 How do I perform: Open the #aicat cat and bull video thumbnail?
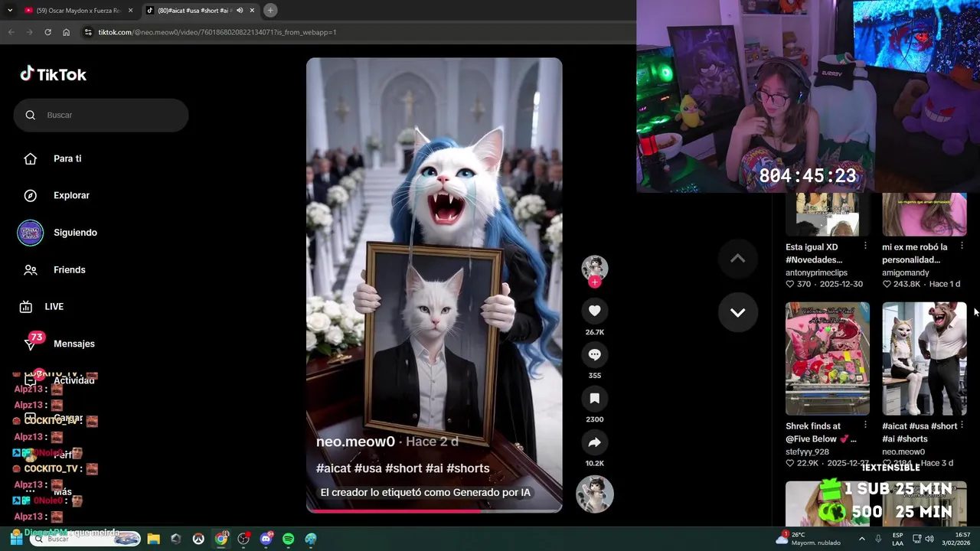click(x=924, y=358)
